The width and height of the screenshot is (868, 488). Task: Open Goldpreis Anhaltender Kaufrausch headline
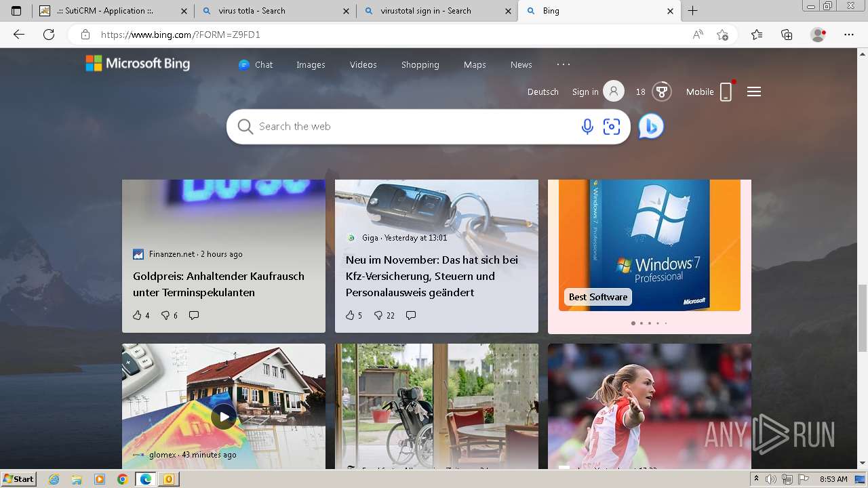click(x=218, y=284)
